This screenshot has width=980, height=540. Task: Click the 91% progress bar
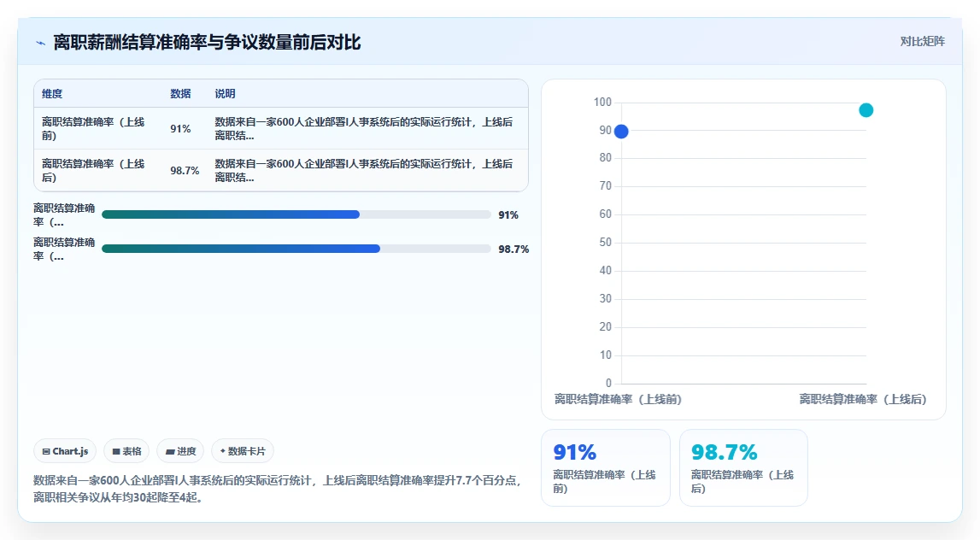pyautogui.click(x=296, y=215)
